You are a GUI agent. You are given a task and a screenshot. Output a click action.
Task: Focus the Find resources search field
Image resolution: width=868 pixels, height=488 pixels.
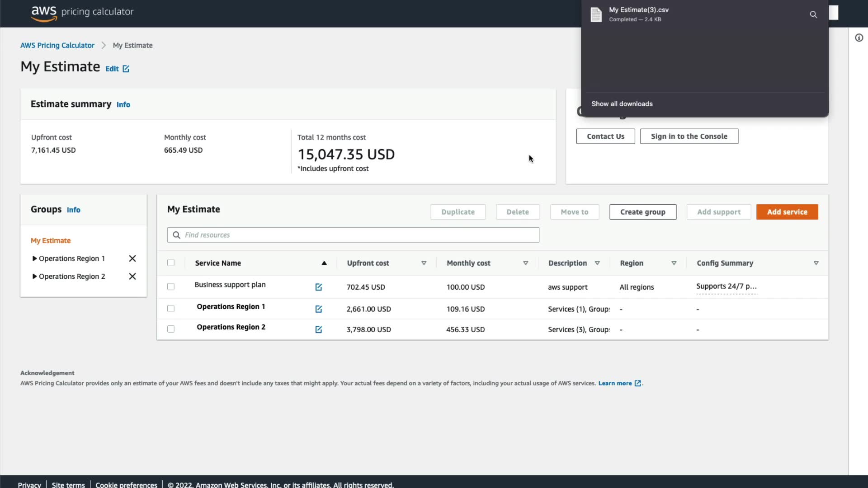point(357,235)
